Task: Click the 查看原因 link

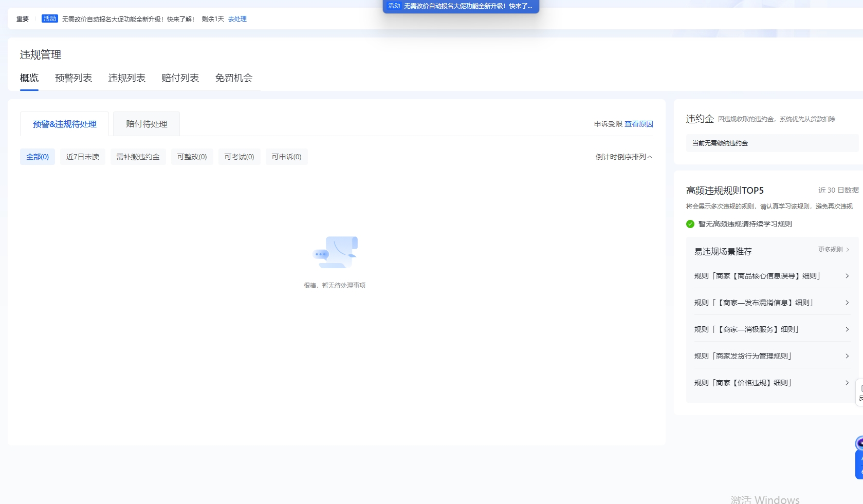Action: [x=638, y=124]
